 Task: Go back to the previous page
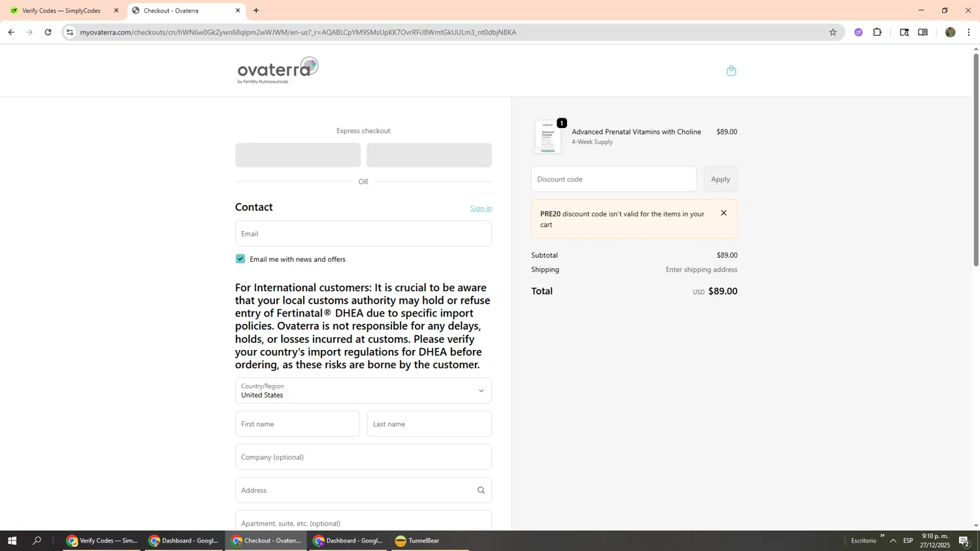pos(11,32)
